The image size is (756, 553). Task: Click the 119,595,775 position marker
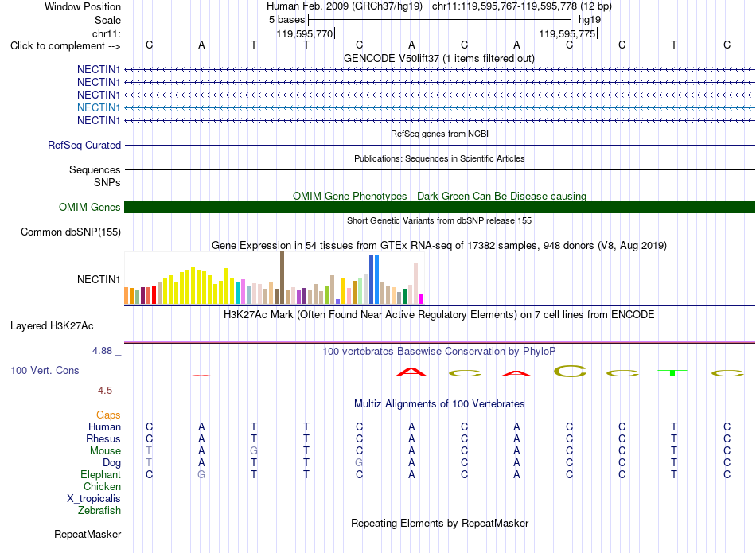click(567, 33)
